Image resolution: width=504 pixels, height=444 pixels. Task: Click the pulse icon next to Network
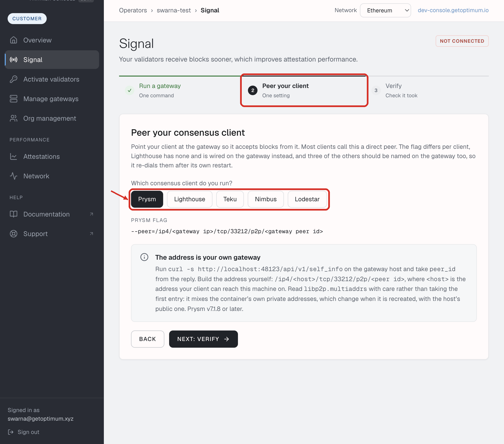tap(14, 176)
